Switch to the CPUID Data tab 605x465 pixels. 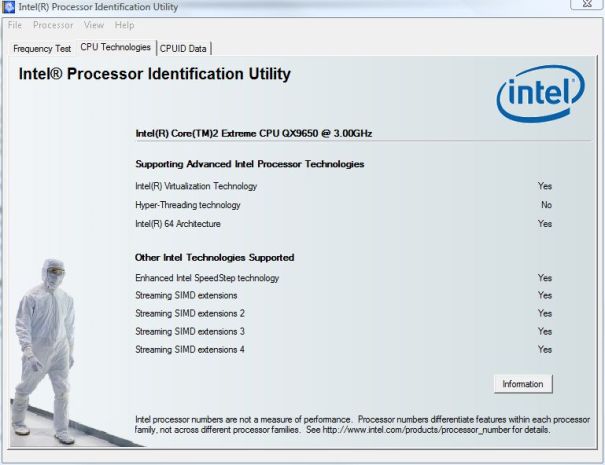(x=184, y=48)
